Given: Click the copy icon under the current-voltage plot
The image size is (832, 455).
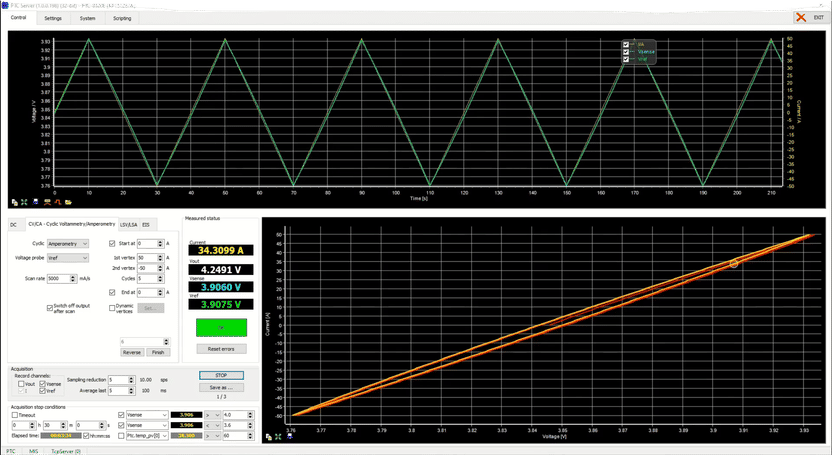Looking at the screenshot, I should [x=267, y=437].
